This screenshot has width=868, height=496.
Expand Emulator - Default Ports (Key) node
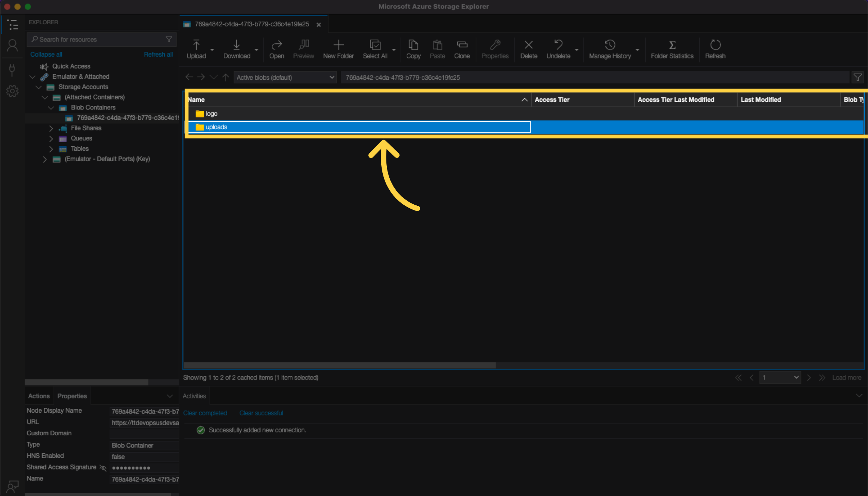tap(45, 159)
